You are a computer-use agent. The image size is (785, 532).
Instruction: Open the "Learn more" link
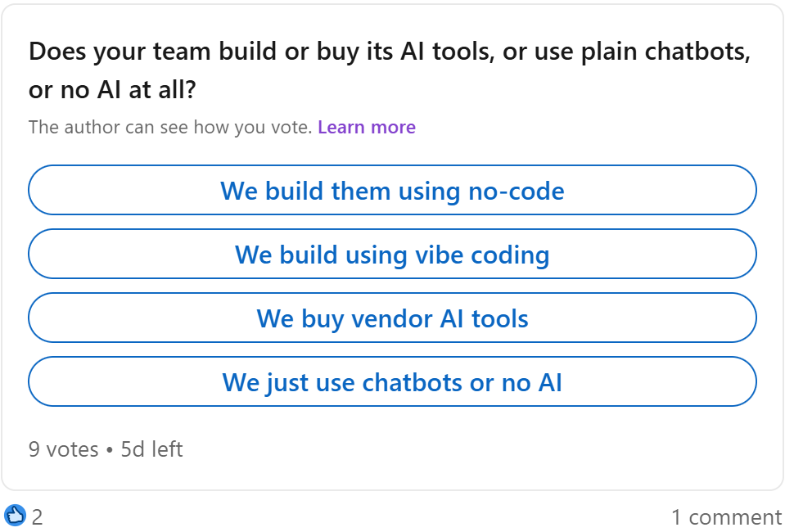tap(367, 127)
